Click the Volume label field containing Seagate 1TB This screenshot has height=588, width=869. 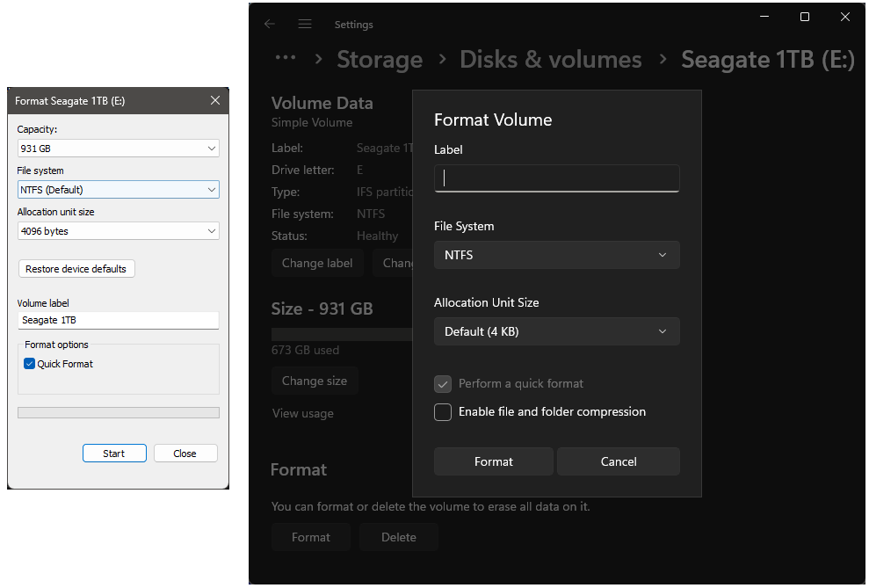click(x=118, y=320)
